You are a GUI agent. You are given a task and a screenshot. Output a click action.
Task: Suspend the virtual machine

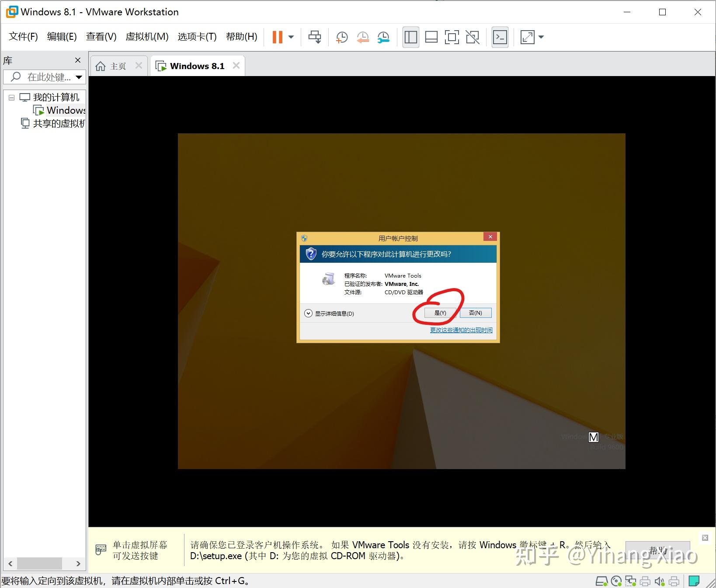(277, 37)
